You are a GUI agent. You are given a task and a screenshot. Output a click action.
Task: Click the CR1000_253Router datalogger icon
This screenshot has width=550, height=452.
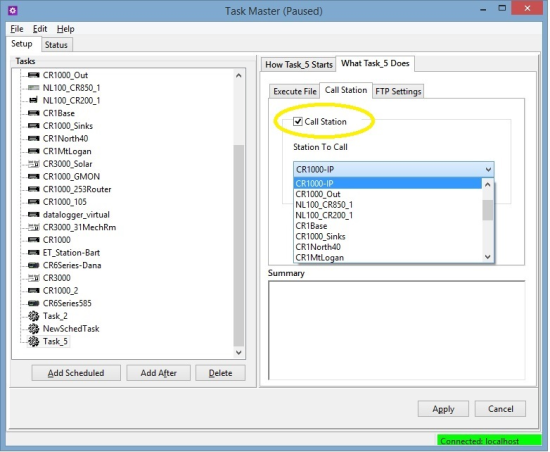click(x=34, y=189)
